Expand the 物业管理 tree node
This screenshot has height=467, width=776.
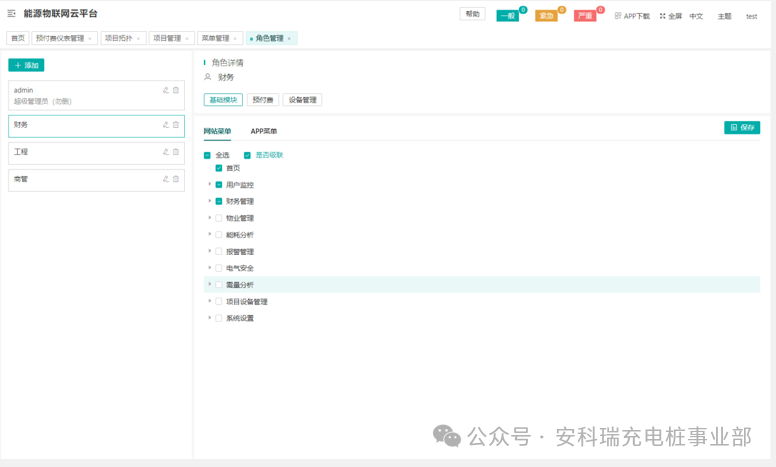point(210,218)
